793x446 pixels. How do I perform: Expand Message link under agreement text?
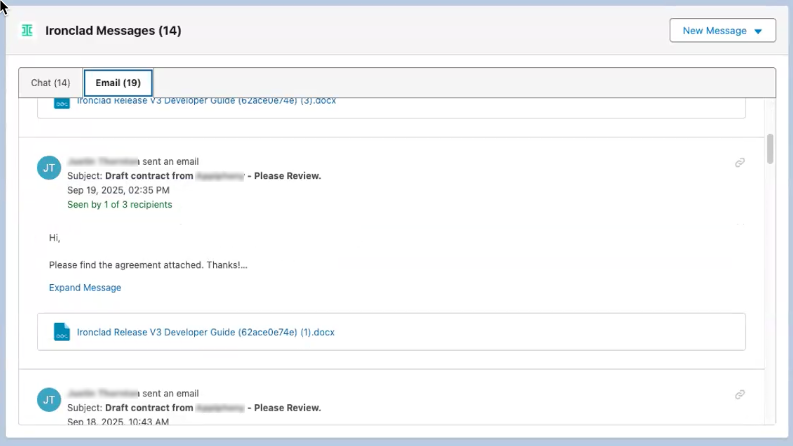coord(85,287)
